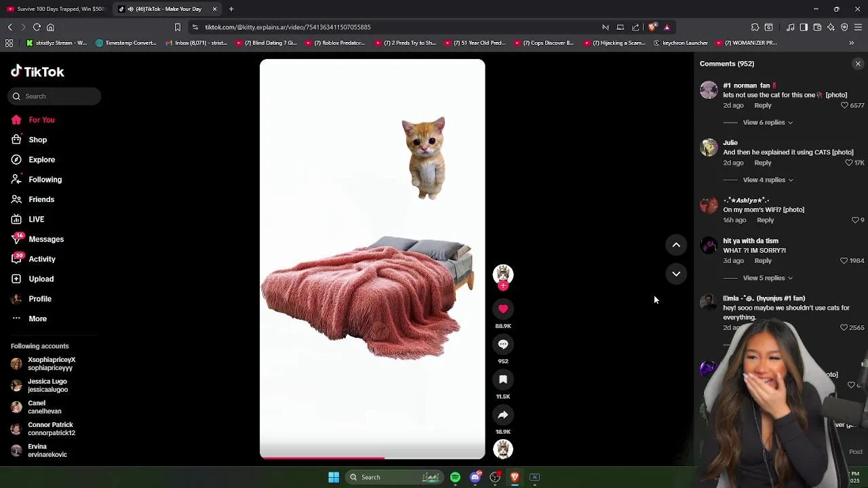
Task: Click the address bar URL
Action: pos(288,27)
